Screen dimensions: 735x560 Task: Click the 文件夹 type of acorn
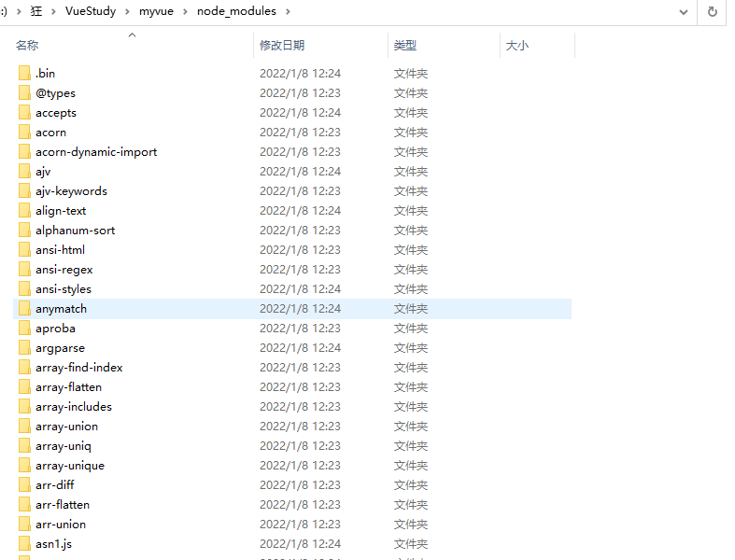411,133
